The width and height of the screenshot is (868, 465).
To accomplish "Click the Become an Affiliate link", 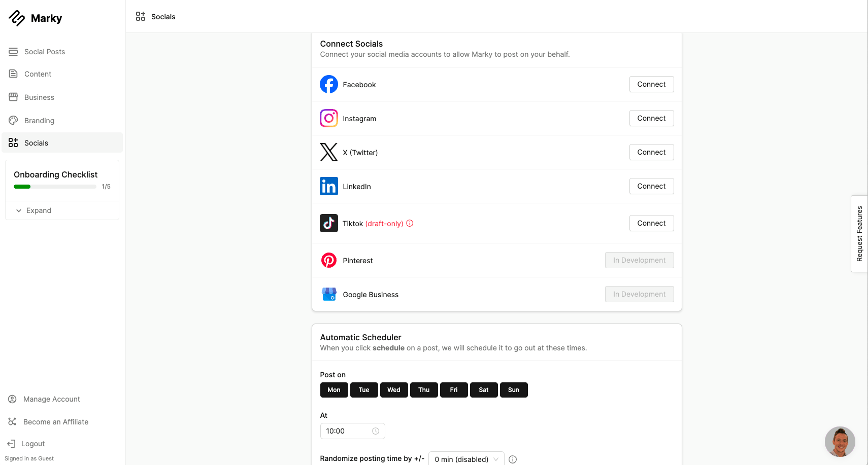I will tap(55, 422).
